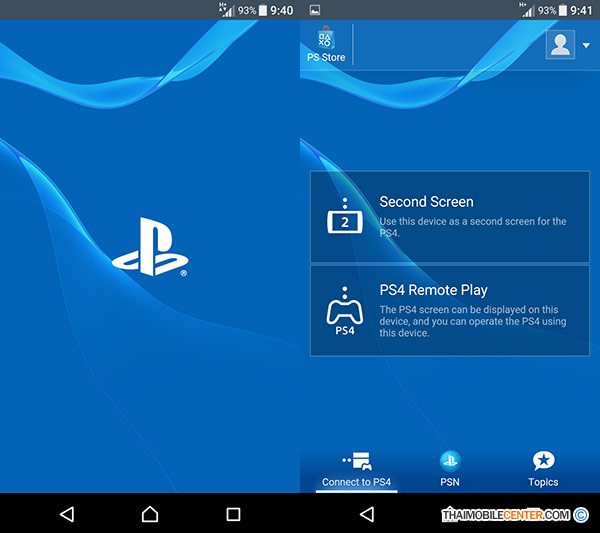Tap the user profile avatar
Viewport: 600px width, 533px height.
[x=560, y=44]
